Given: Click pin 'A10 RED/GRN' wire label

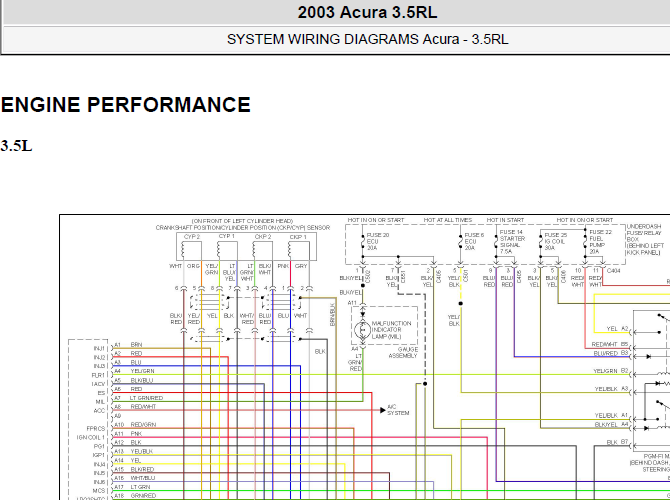Looking at the screenshot, I should 135,424.
